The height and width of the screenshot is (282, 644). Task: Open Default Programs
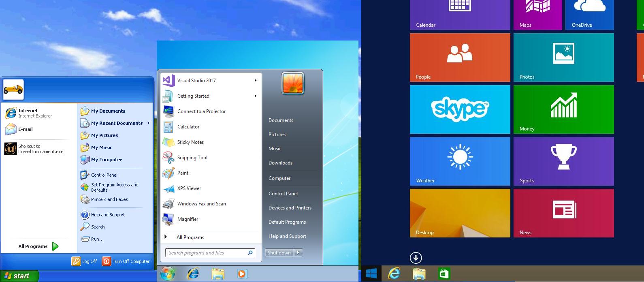pyautogui.click(x=287, y=222)
